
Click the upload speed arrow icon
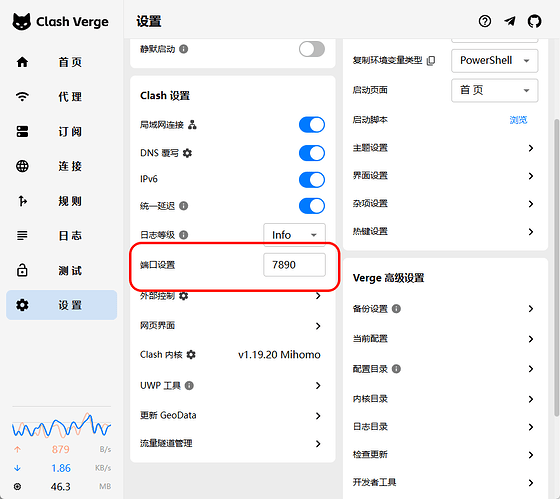click(17, 449)
